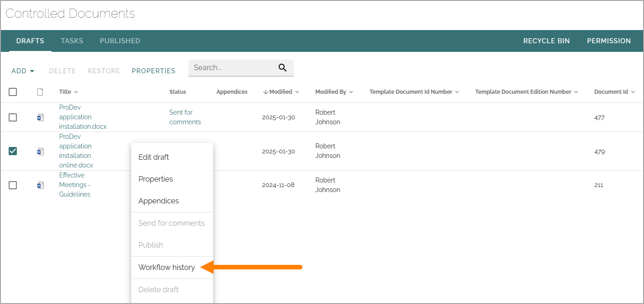Click the 2024-11-08 modified date cell
Image resolution: width=644 pixels, height=304 pixels.
(278, 185)
